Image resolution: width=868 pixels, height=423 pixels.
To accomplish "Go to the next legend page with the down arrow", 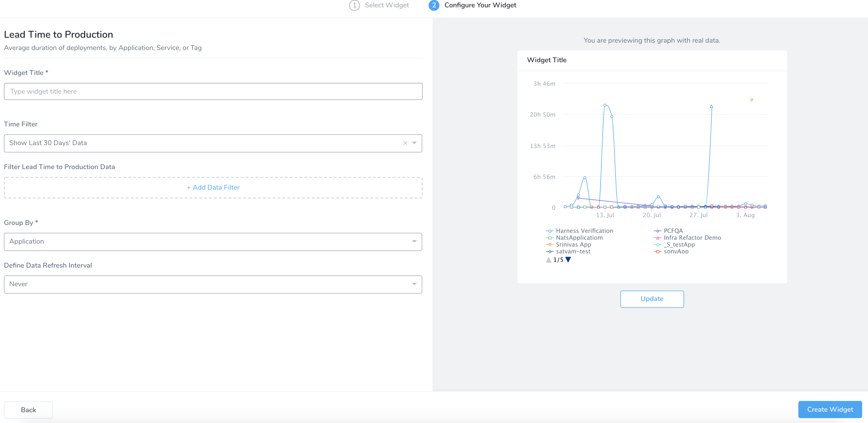I will [x=568, y=260].
